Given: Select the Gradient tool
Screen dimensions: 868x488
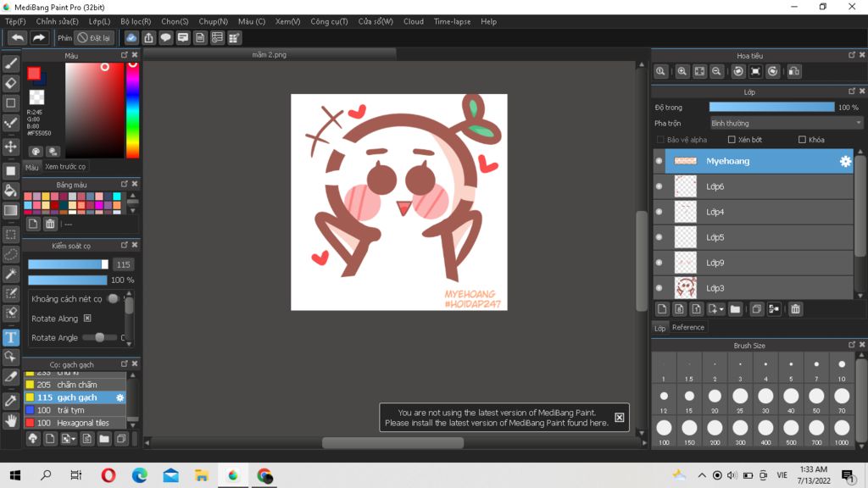Looking at the screenshot, I should [x=10, y=211].
